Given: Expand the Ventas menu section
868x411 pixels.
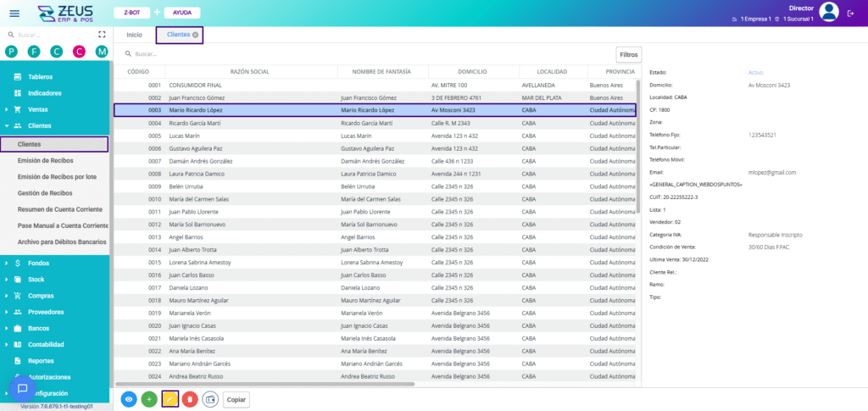Looking at the screenshot, I should [x=38, y=109].
